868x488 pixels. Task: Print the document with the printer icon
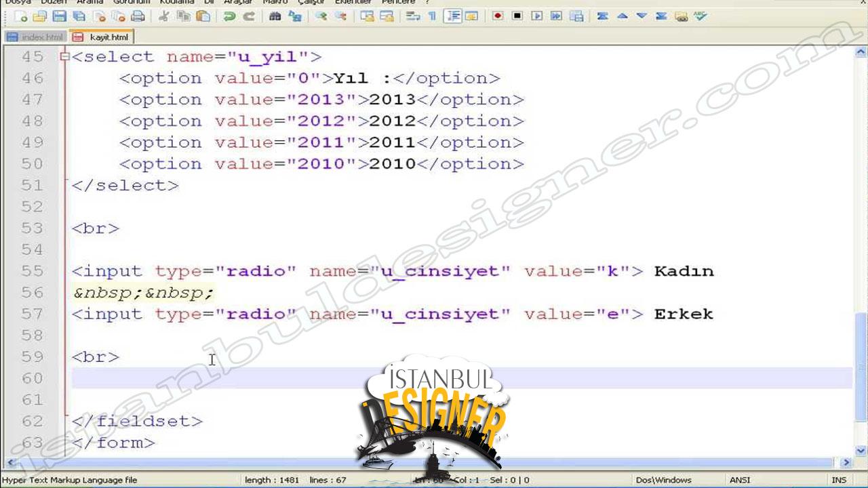pos(138,16)
